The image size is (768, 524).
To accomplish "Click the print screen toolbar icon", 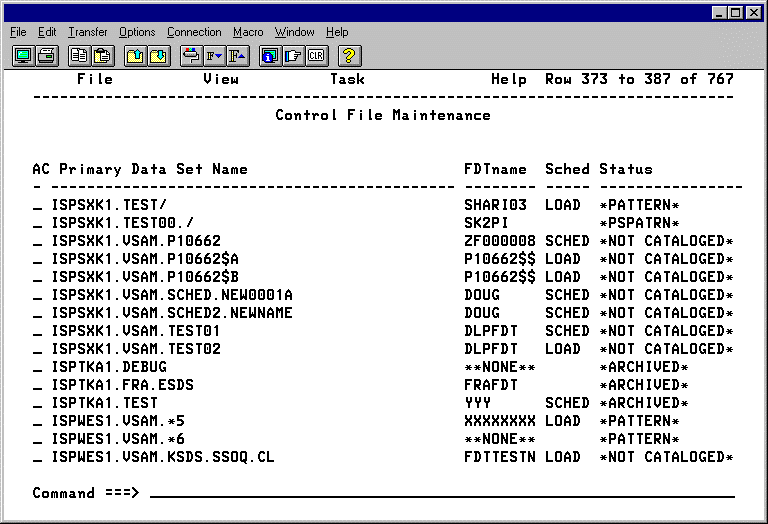I will point(47,56).
